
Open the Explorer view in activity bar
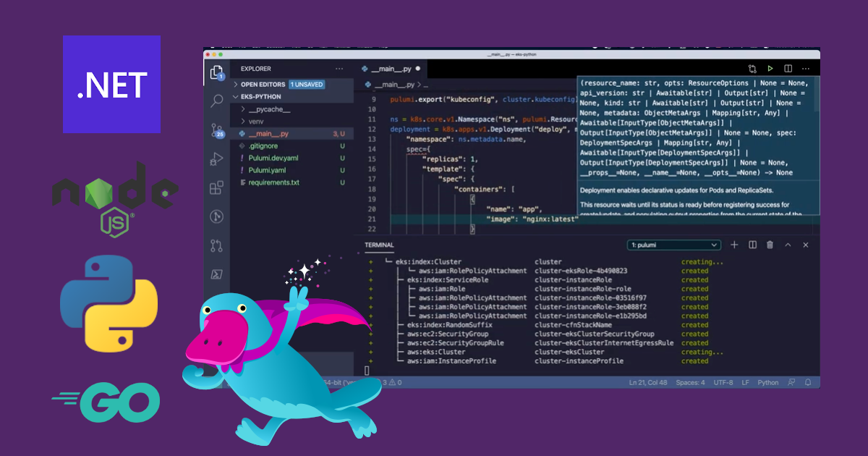216,72
